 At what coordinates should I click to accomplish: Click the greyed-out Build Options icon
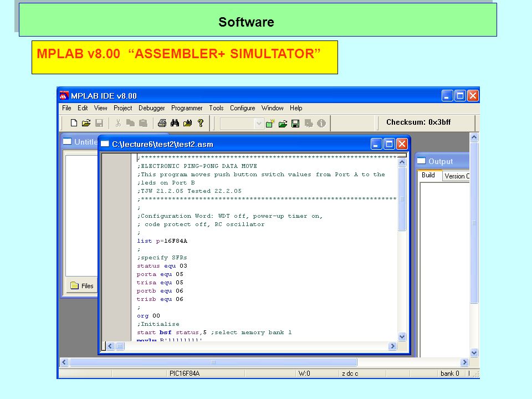click(x=309, y=123)
